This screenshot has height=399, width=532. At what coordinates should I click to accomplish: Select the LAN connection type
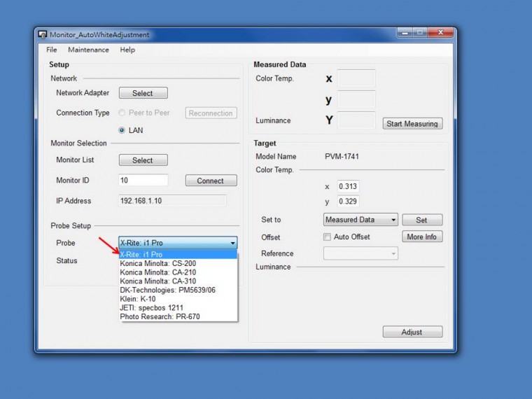(122, 130)
